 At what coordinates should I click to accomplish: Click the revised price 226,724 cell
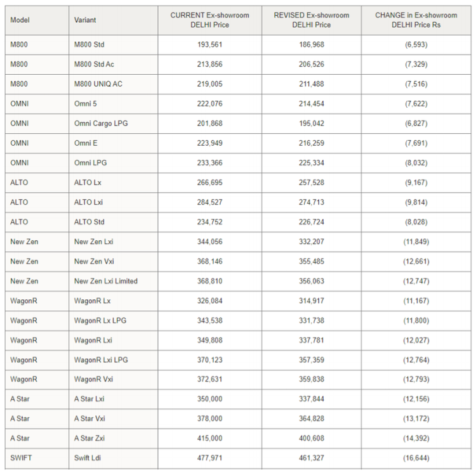(312, 223)
